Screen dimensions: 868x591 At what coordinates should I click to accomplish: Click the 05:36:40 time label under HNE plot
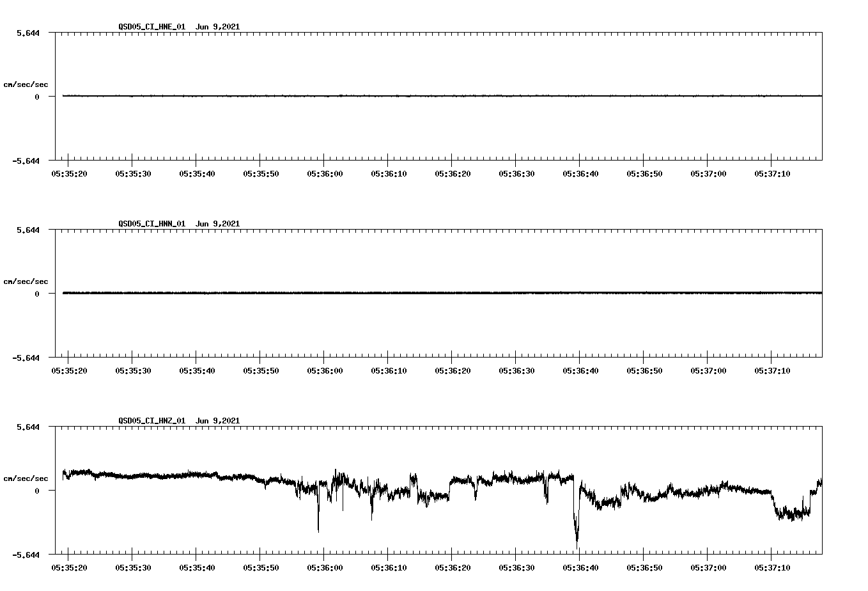click(x=580, y=174)
